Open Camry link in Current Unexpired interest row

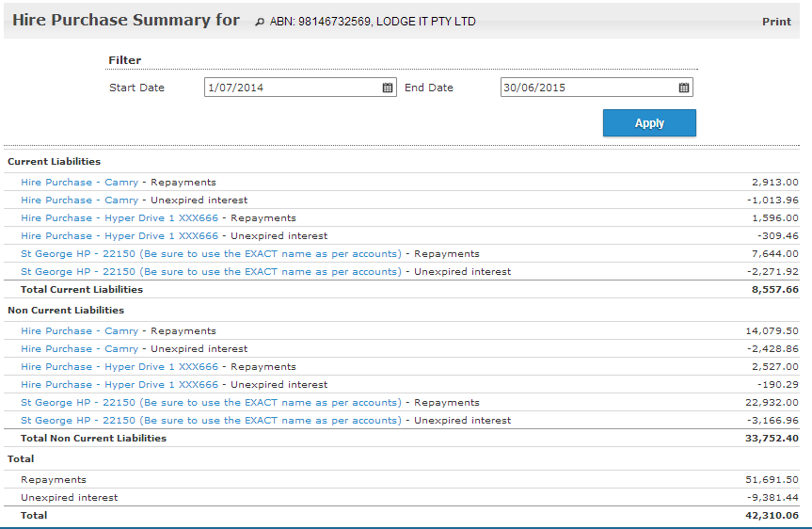(x=80, y=200)
